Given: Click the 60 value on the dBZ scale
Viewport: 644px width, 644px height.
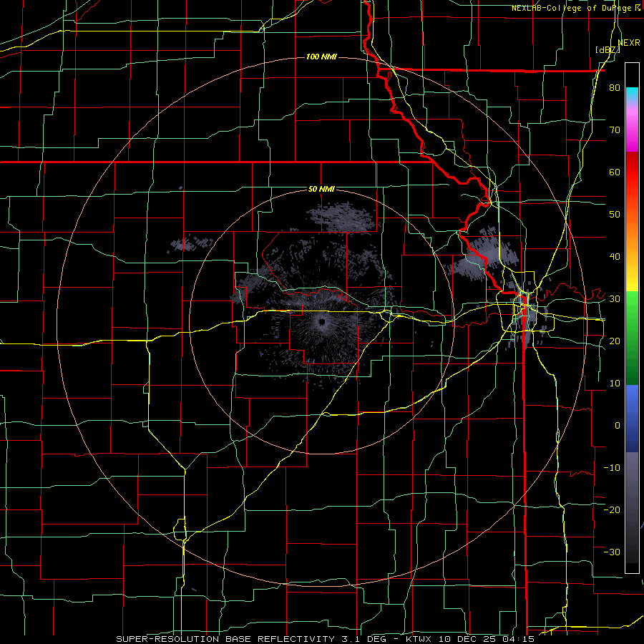Looking at the screenshot, I should [615, 172].
